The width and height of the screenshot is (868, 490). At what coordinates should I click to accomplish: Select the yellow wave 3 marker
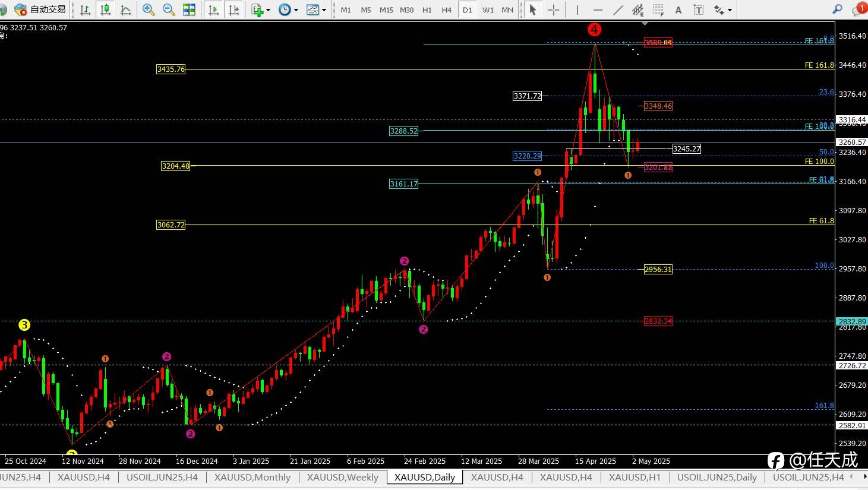[24, 325]
